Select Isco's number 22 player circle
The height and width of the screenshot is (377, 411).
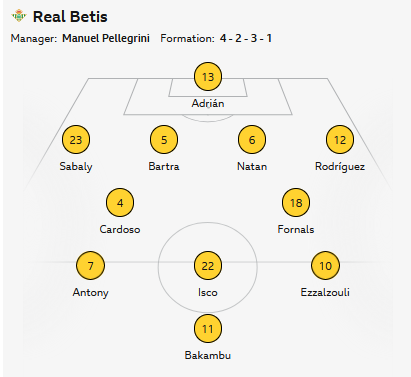click(208, 266)
